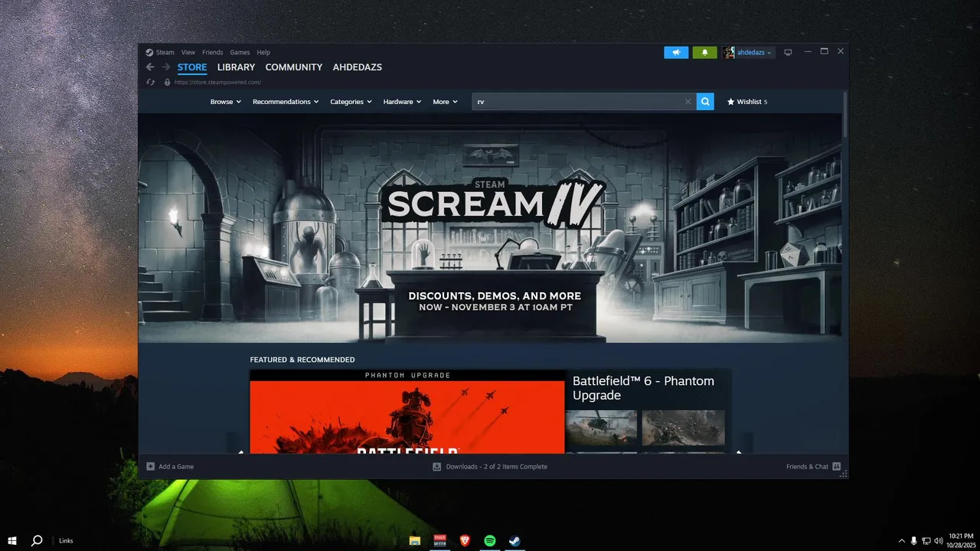Open Battlefield 6 - Phantom Upgrade title

click(644, 388)
